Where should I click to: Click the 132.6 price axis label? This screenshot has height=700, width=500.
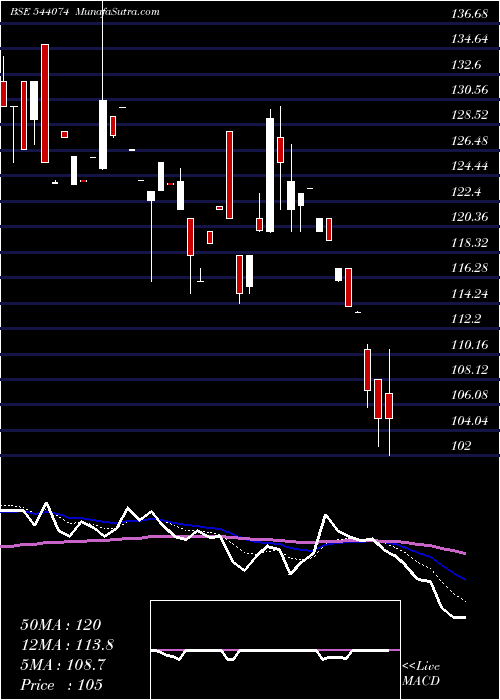click(467, 65)
